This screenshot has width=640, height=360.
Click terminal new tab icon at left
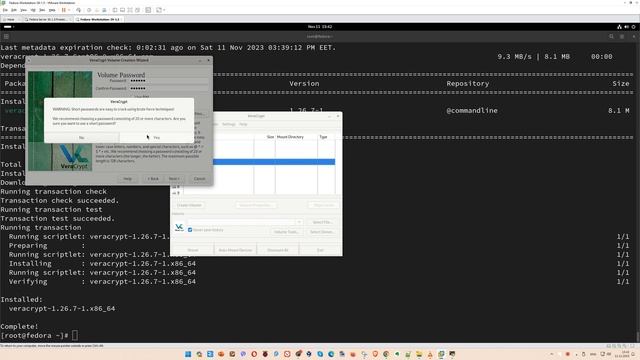[x=6, y=36]
